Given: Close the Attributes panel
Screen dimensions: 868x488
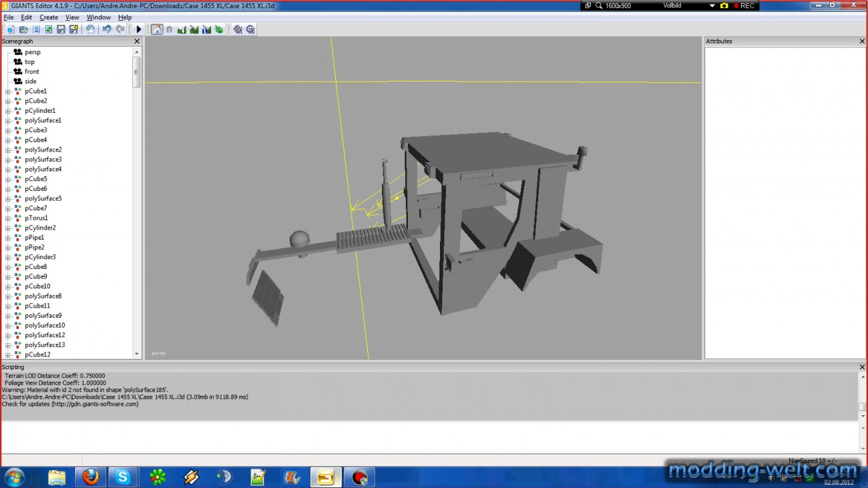Looking at the screenshot, I should (862, 41).
